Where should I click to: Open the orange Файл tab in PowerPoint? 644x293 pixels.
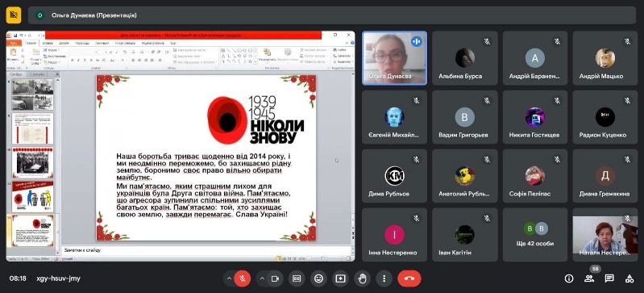coord(14,43)
